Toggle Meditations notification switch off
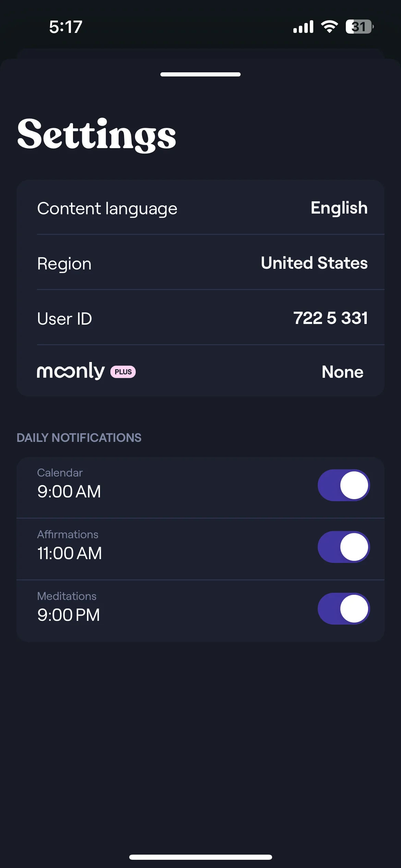401x868 pixels. tap(344, 608)
